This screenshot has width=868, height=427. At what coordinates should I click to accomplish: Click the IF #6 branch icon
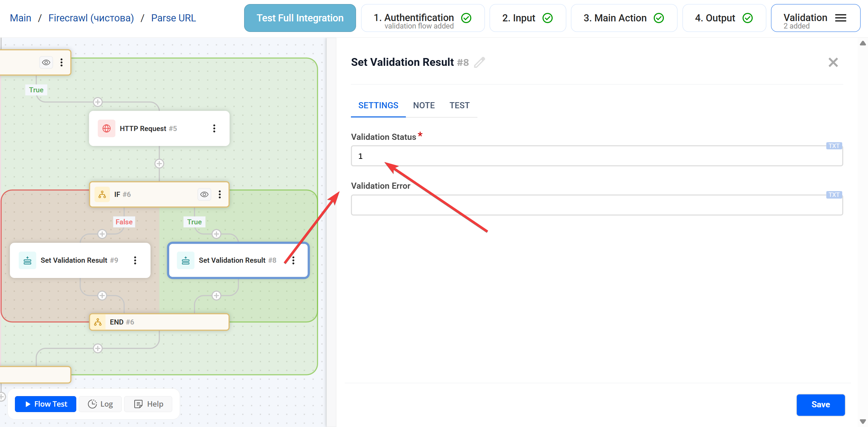pos(102,194)
